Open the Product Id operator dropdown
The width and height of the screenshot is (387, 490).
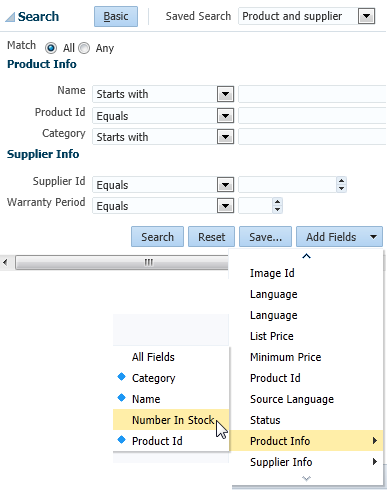coord(225,116)
